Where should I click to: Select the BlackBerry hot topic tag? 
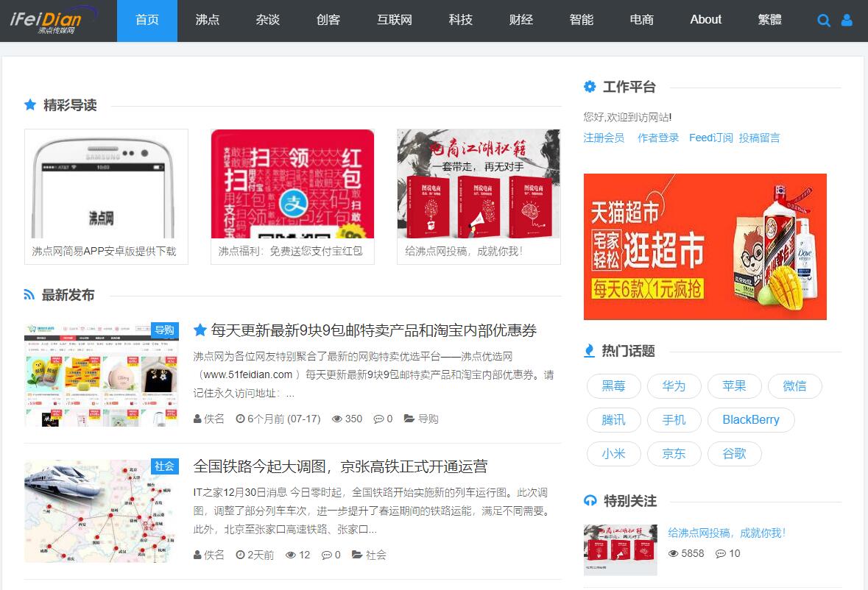[x=751, y=419]
